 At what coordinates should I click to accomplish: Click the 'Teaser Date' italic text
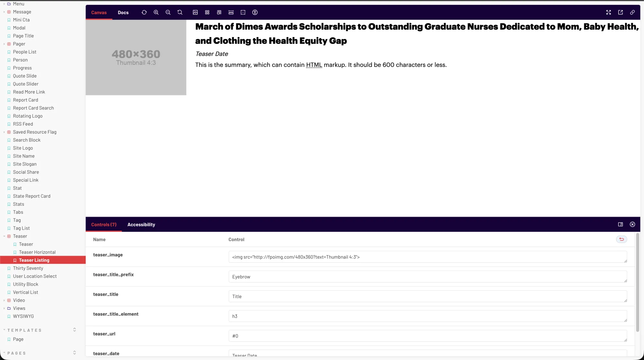click(x=212, y=54)
